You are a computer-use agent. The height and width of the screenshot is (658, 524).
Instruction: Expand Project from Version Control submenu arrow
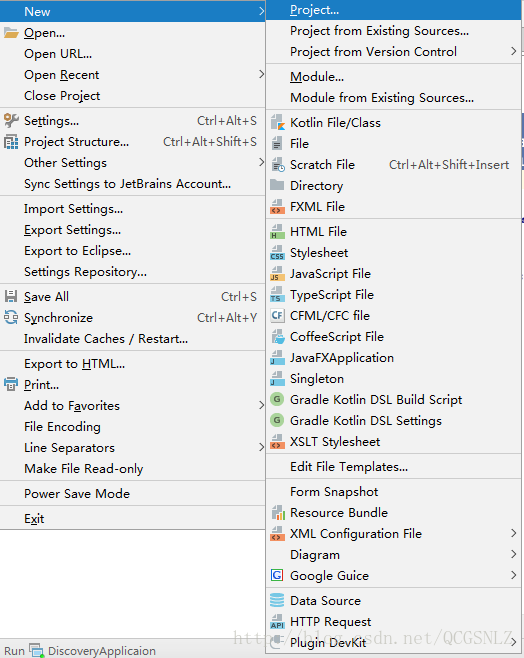tap(514, 51)
